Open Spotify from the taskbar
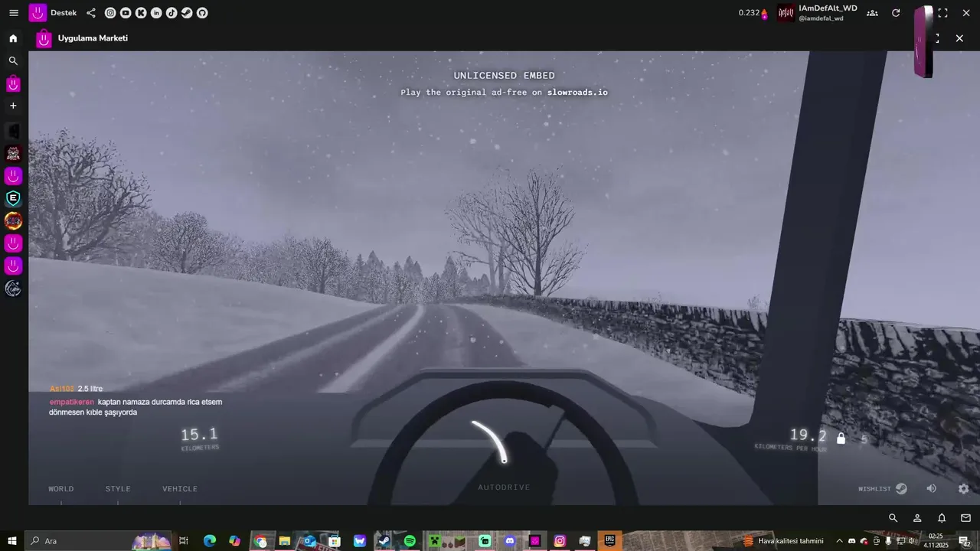This screenshot has width=980, height=551. pyautogui.click(x=410, y=541)
